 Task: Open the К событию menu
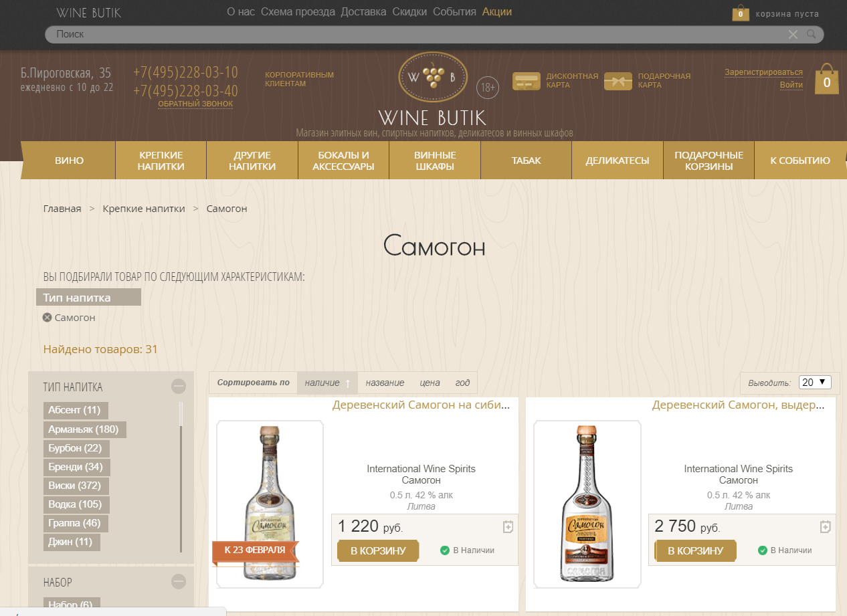(800, 161)
